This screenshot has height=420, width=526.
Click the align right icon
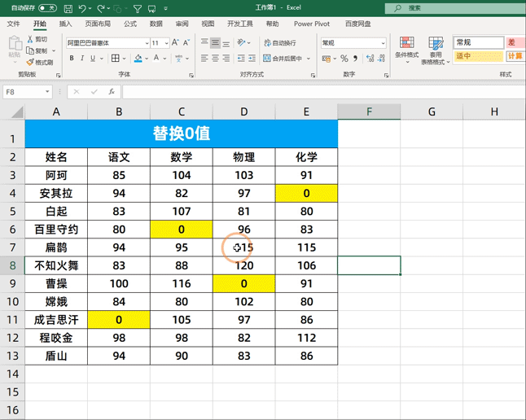[226, 58]
